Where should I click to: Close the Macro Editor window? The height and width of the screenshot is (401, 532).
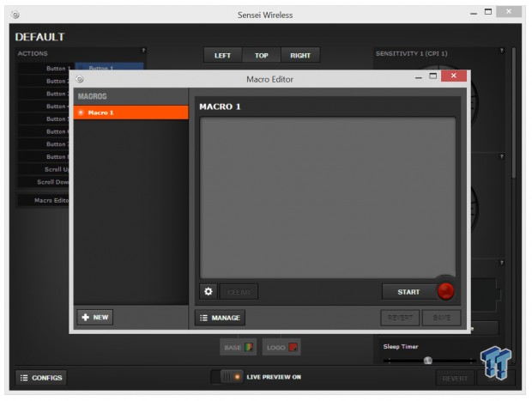(x=454, y=76)
